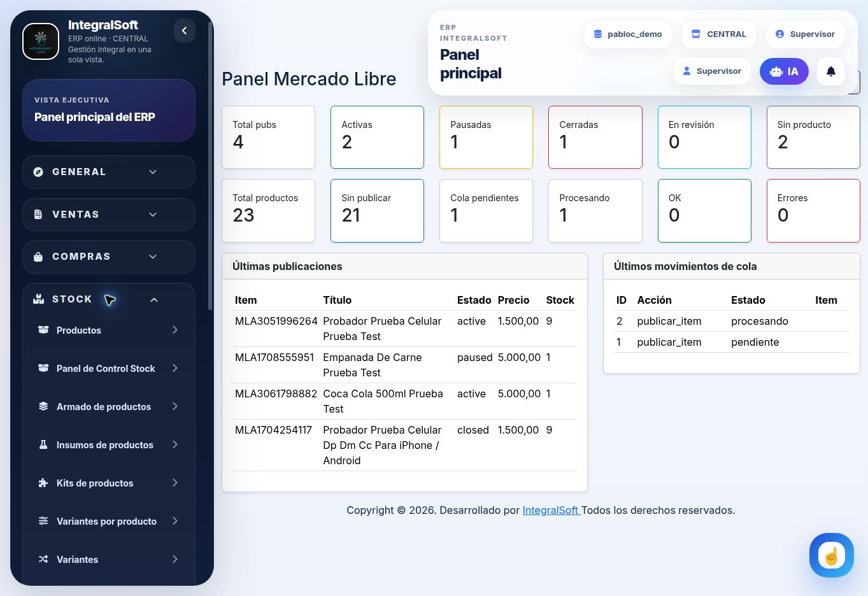The height and width of the screenshot is (596, 868).
Task: Click the VENTAS document icon
Action: 38,215
